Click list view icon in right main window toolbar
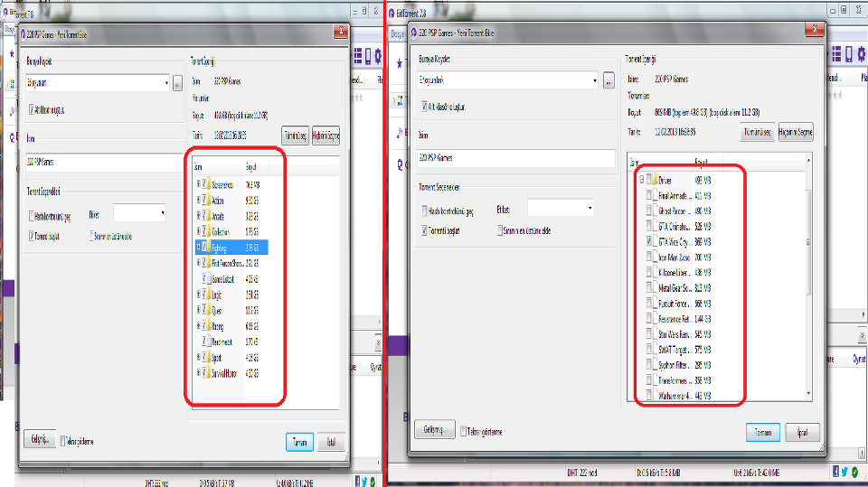The width and height of the screenshot is (868, 487). 835,53
